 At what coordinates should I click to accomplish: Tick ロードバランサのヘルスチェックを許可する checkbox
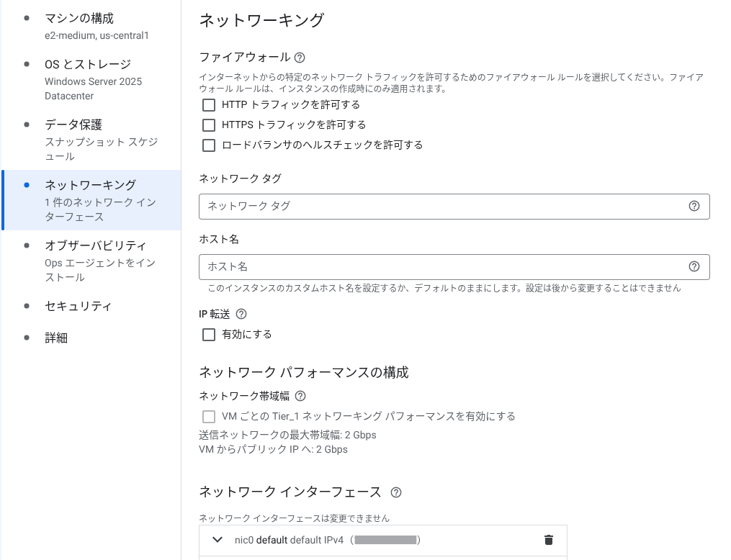[x=209, y=145]
